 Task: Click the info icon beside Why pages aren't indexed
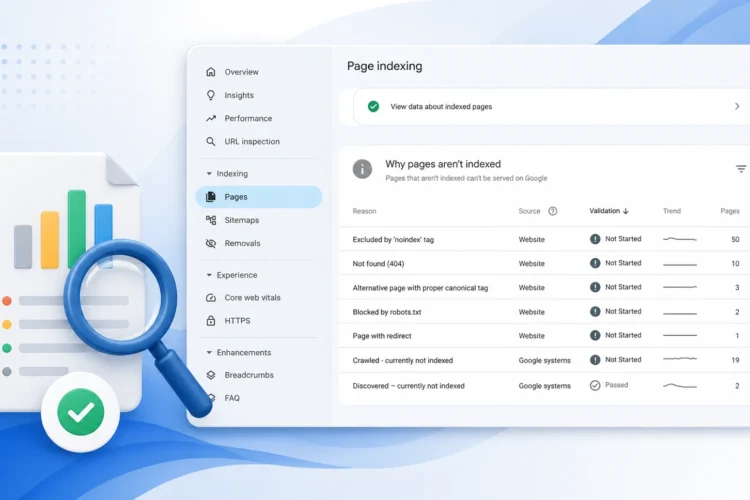(x=362, y=169)
